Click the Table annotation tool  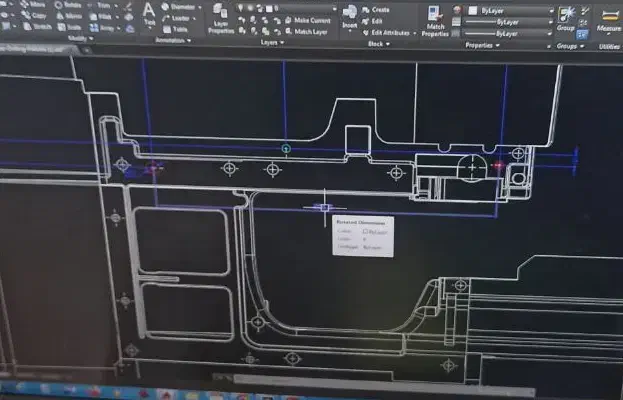[178, 29]
